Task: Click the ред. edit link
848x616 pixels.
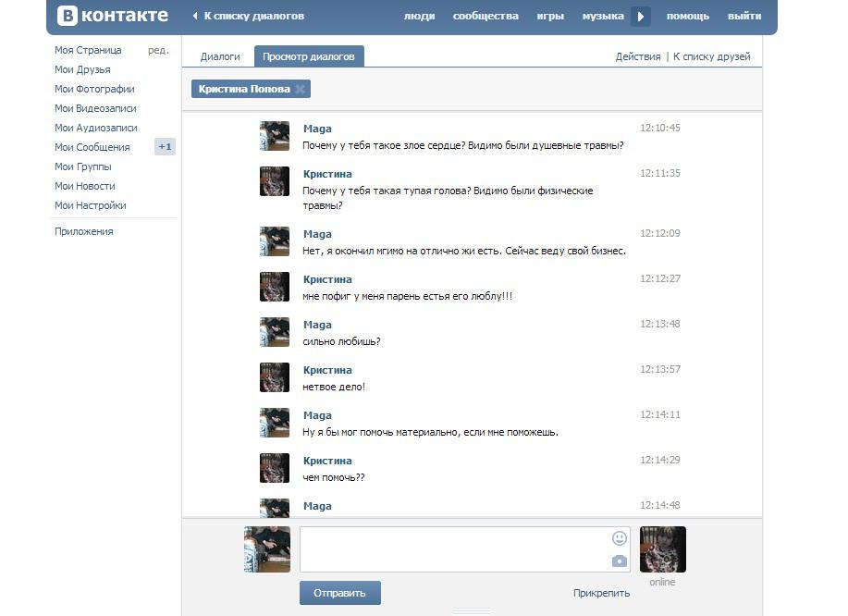Action: pyautogui.click(x=158, y=50)
